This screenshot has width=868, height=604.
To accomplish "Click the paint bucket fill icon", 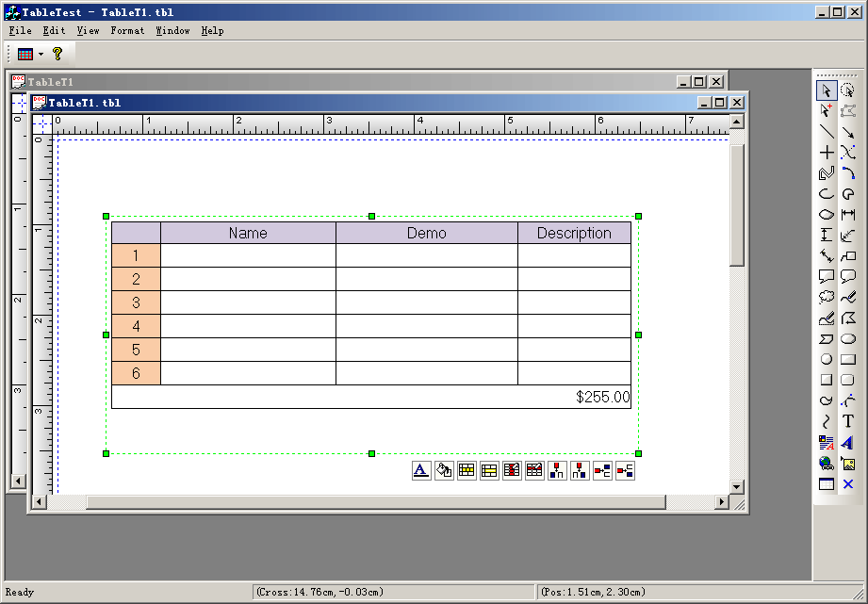I will pyautogui.click(x=444, y=470).
